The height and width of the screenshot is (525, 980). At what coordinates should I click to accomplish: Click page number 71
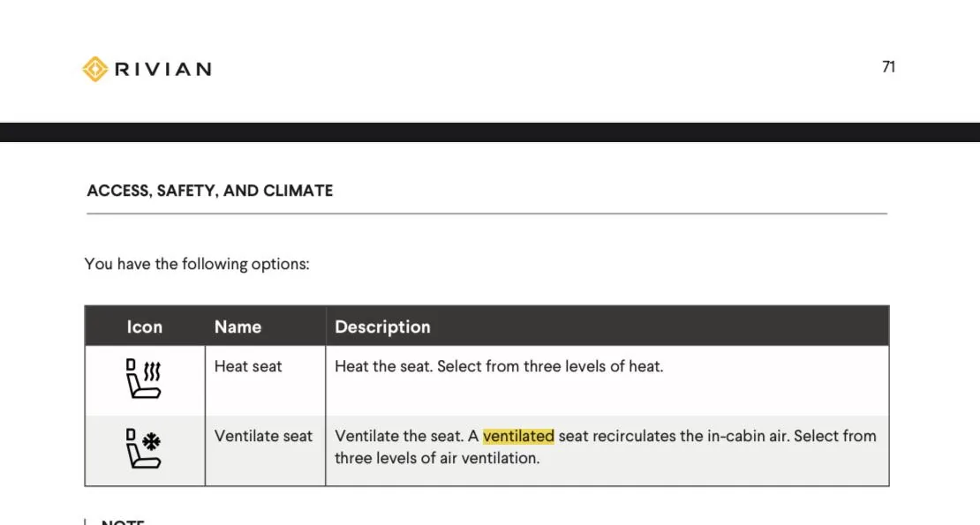tap(888, 67)
